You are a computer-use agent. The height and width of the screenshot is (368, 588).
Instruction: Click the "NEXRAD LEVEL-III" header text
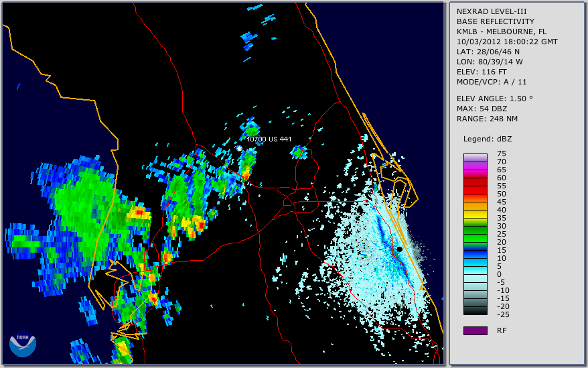[492, 11]
